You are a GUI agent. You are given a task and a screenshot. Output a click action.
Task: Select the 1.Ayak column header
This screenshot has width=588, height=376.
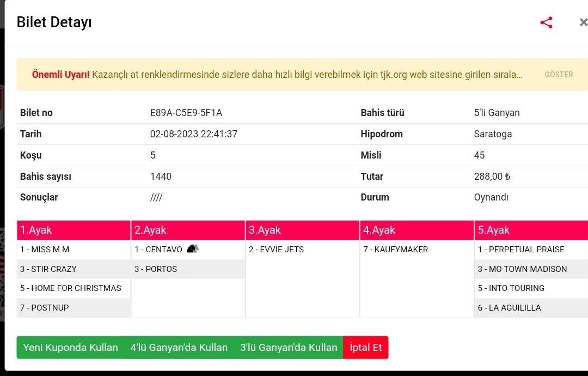pyautogui.click(x=73, y=230)
